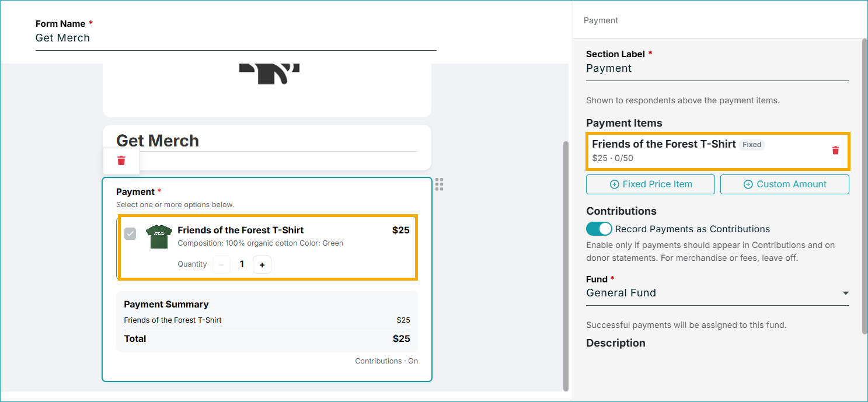
Task: Click the form preview vertical scrollbar
Action: (565, 265)
